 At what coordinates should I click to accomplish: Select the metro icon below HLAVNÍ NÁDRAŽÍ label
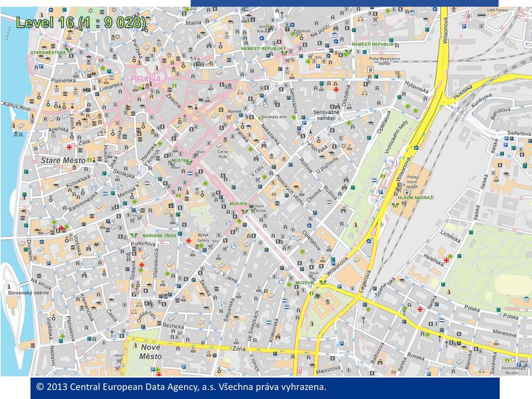[x=395, y=205]
